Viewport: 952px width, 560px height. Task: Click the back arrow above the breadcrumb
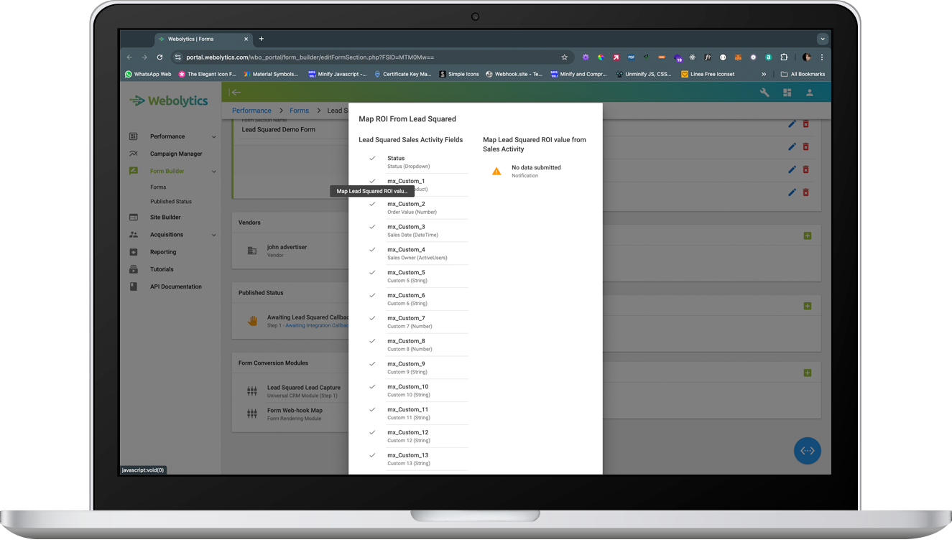(x=236, y=92)
